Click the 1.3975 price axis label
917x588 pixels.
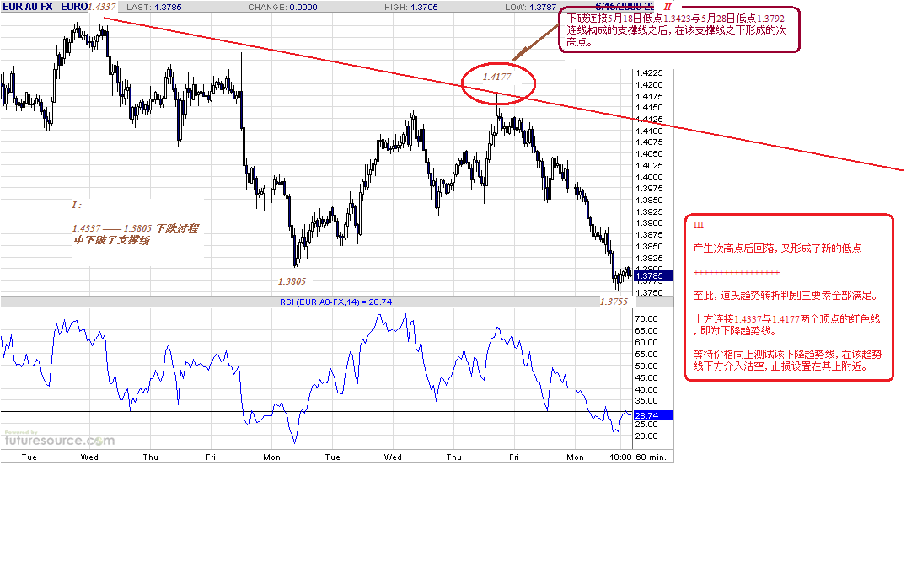[649, 188]
